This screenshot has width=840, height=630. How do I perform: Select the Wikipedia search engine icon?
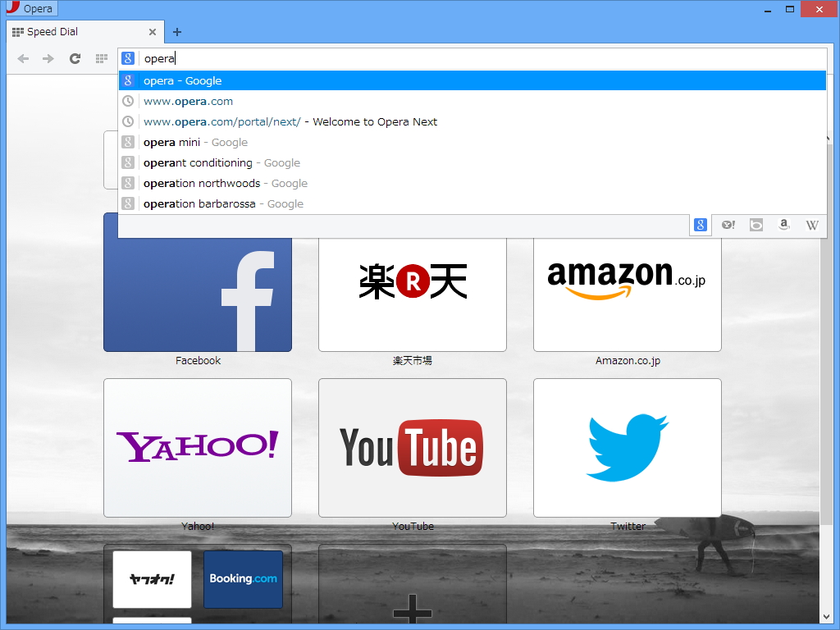[811, 225]
